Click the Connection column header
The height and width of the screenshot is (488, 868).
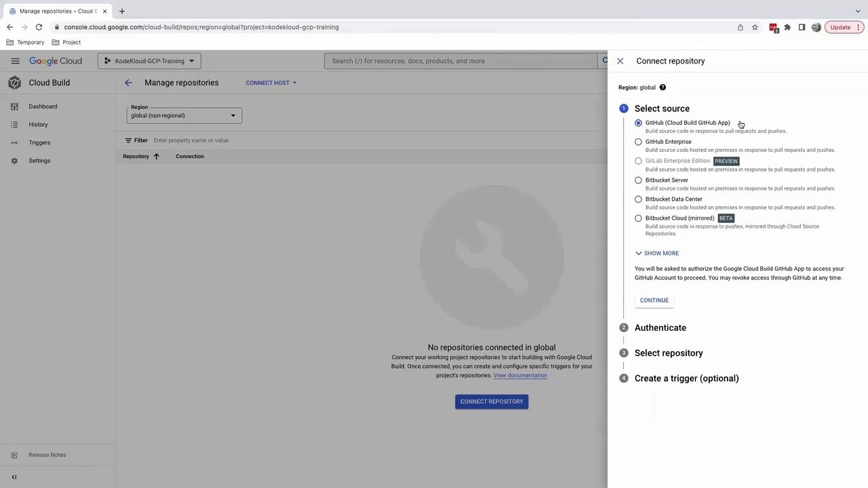coord(190,157)
